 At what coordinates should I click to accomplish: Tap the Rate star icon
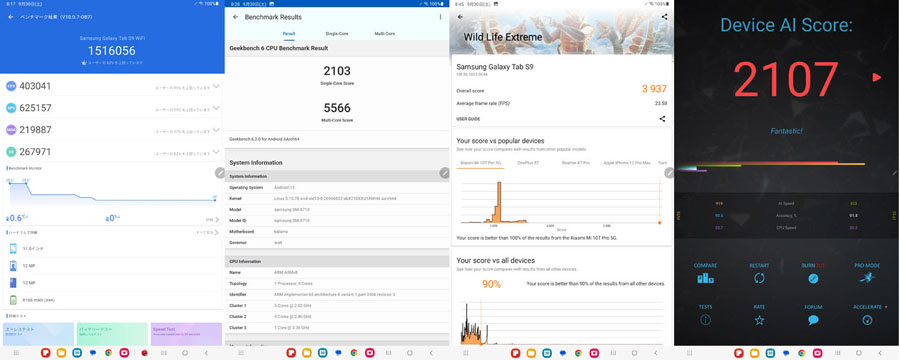pos(759,320)
